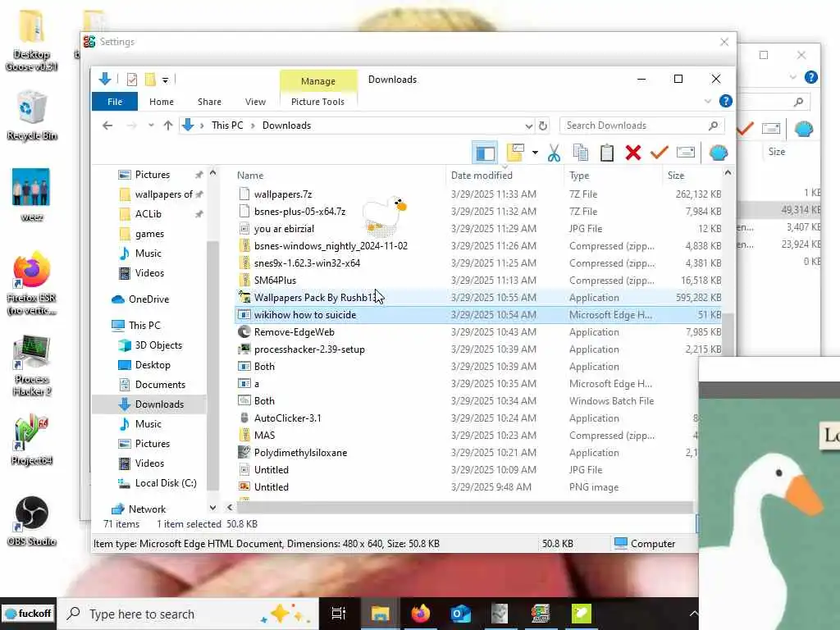840x630 pixels.
Task: Open the New folder dropdown arrow
Action: click(x=535, y=153)
